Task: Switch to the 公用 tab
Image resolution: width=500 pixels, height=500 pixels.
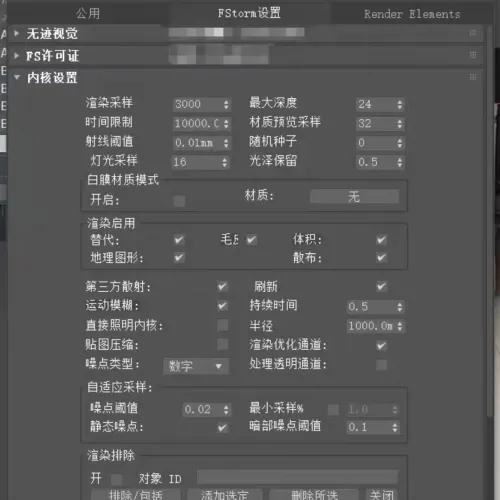Action: click(88, 14)
